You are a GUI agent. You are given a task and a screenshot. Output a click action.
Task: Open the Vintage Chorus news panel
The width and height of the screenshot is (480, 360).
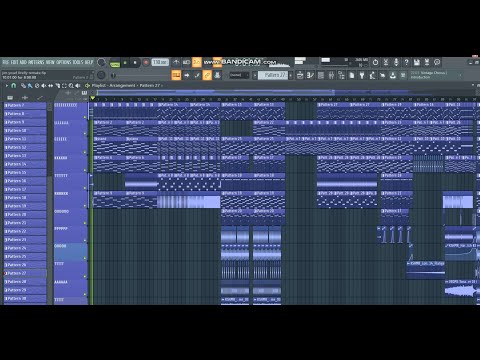pyautogui.click(x=435, y=75)
